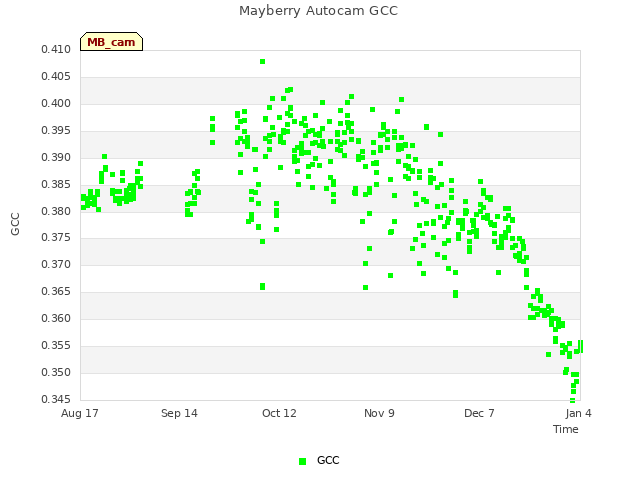Click the 0.365 y-axis value
The height and width of the screenshot is (480, 640).
[x=56, y=291]
